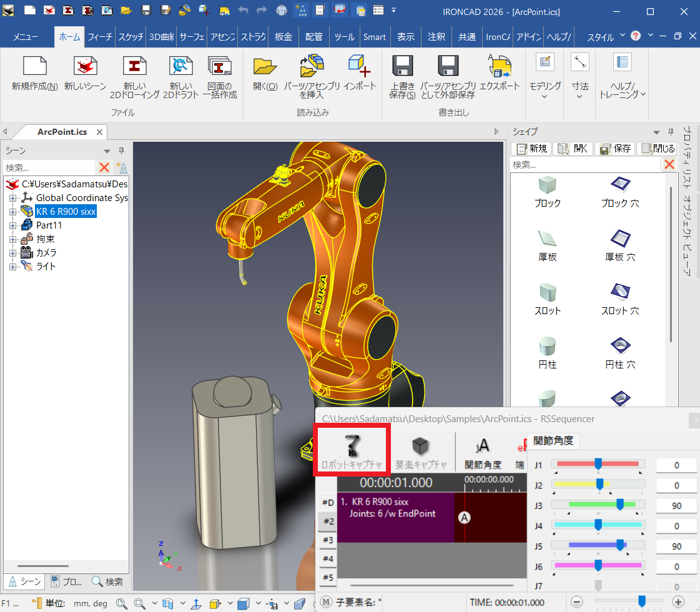Screen dimensions: 700x612
Task: Click the help question mark icon
Action: (x=636, y=36)
